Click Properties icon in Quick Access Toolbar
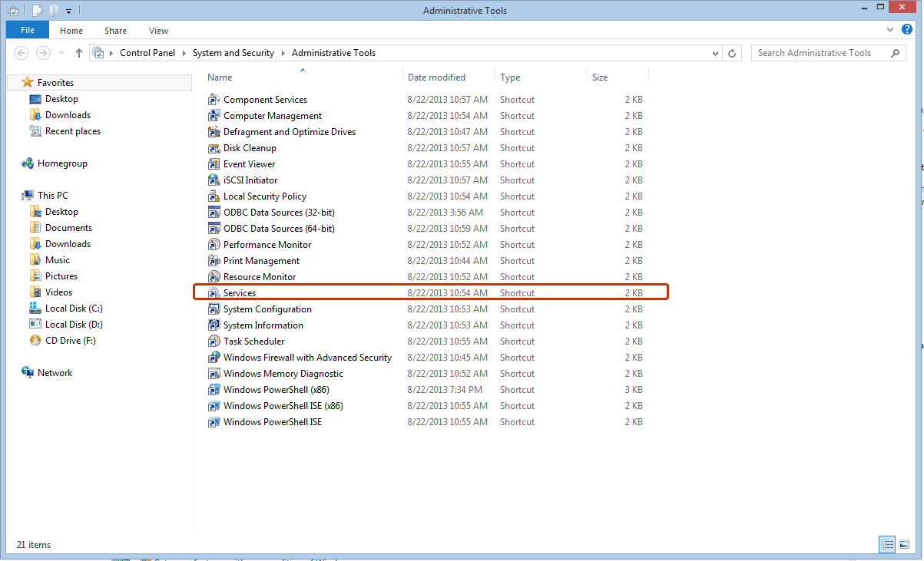This screenshot has width=924, height=561. [38, 12]
